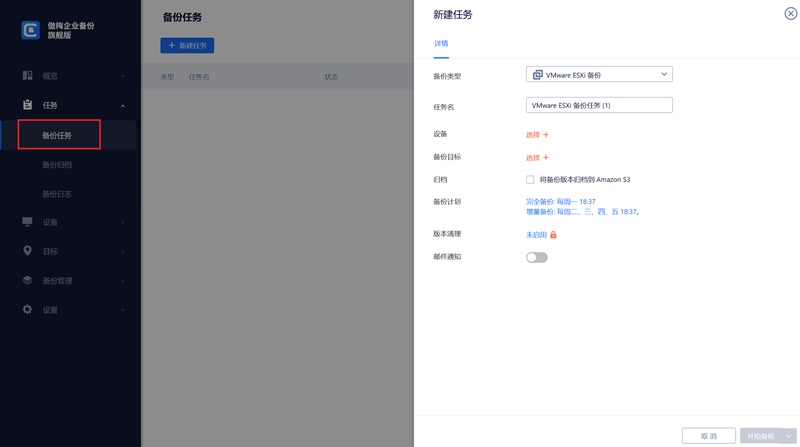Click the Tasks clipboard icon in sidebar
Viewport: 800px width, 447px height.
click(x=28, y=105)
